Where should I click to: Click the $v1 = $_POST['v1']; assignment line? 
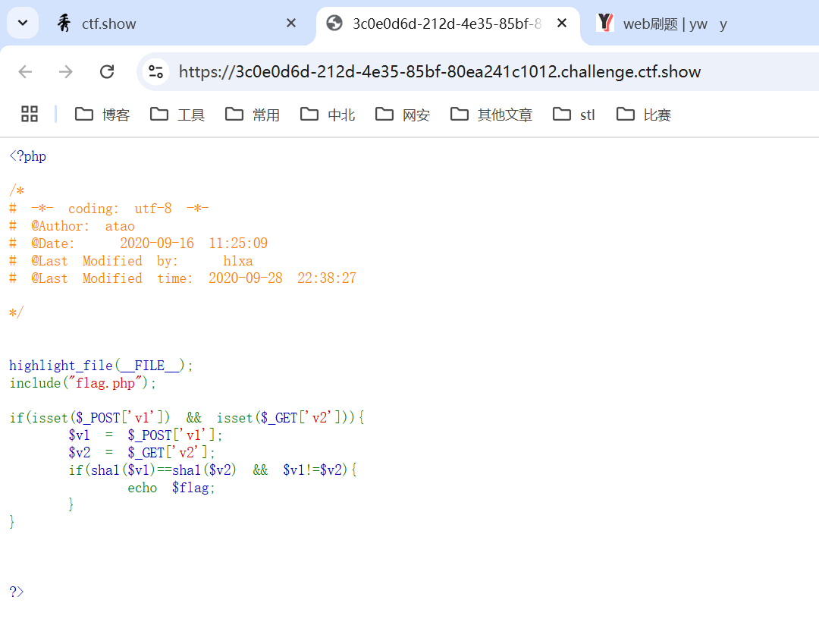click(146, 435)
